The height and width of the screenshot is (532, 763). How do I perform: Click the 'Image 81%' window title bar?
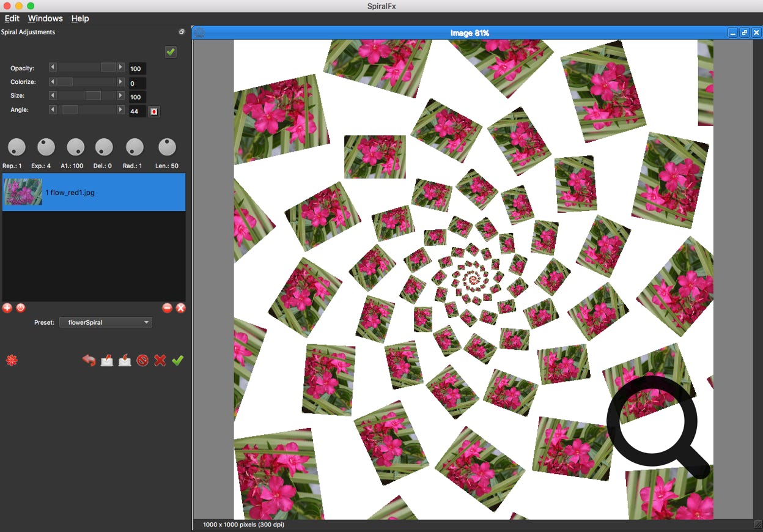pos(470,33)
